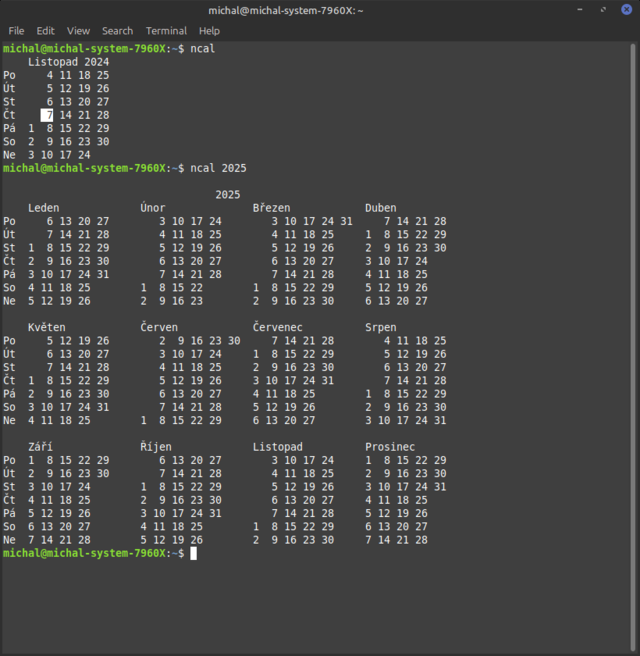This screenshot has height=656, width=640.
Task: Click the 'Srpen' month heading
Action: pos(381,328)
